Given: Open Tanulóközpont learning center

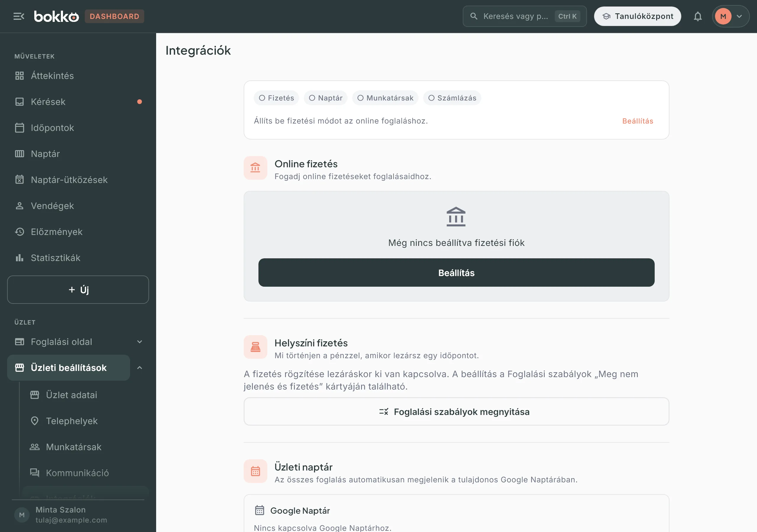Looking at the screenshot, I should pos(637,16).
